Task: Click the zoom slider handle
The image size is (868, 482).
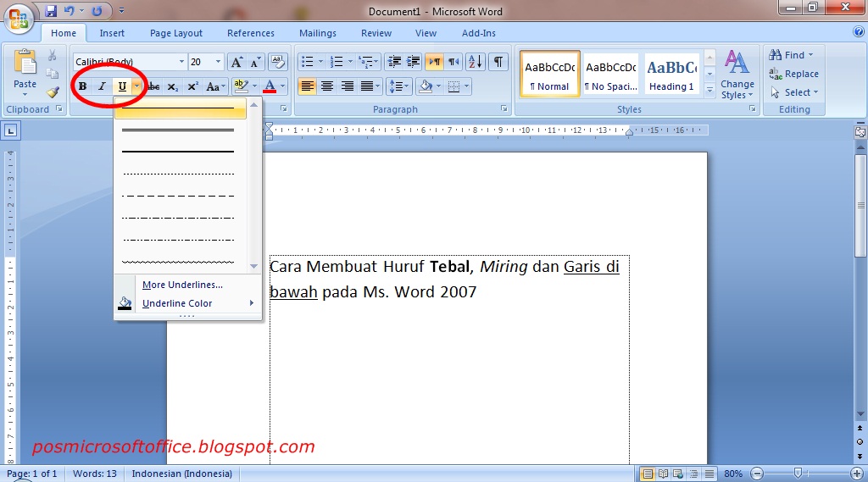Action: pos(798,474)
